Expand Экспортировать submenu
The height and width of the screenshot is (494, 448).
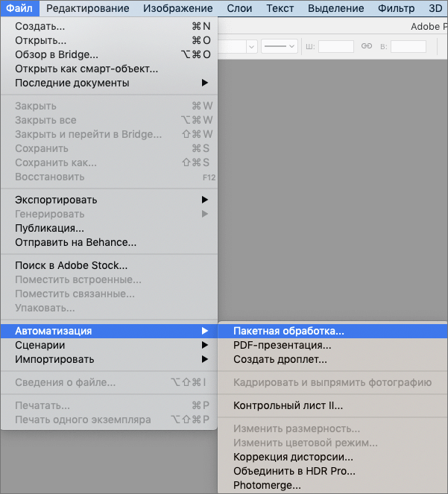coord(109,200)
